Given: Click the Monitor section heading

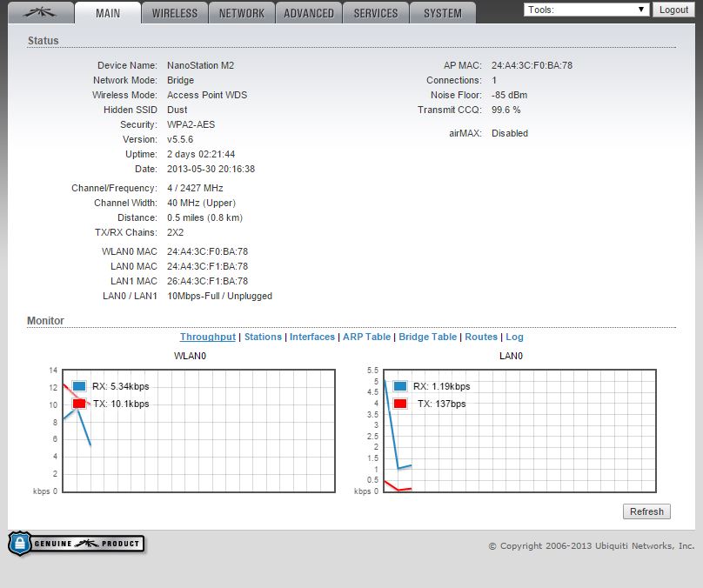Looking at the screenshot, I should [x=45, y=320].
